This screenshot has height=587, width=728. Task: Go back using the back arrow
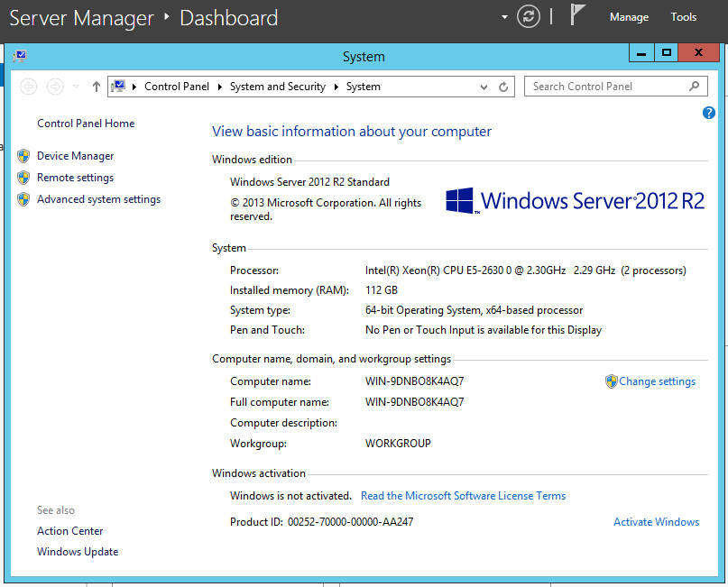click(x=28, y=87)
